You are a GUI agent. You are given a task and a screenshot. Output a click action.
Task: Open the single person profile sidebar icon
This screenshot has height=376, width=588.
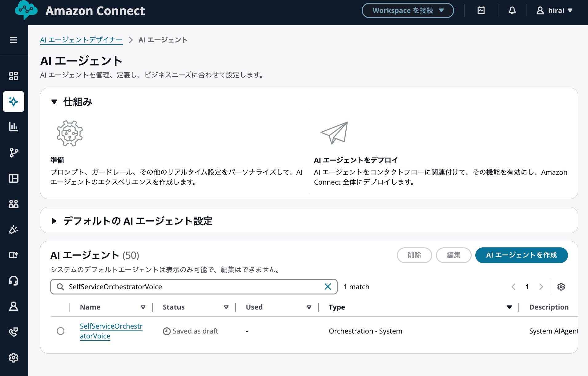[14, 306]
